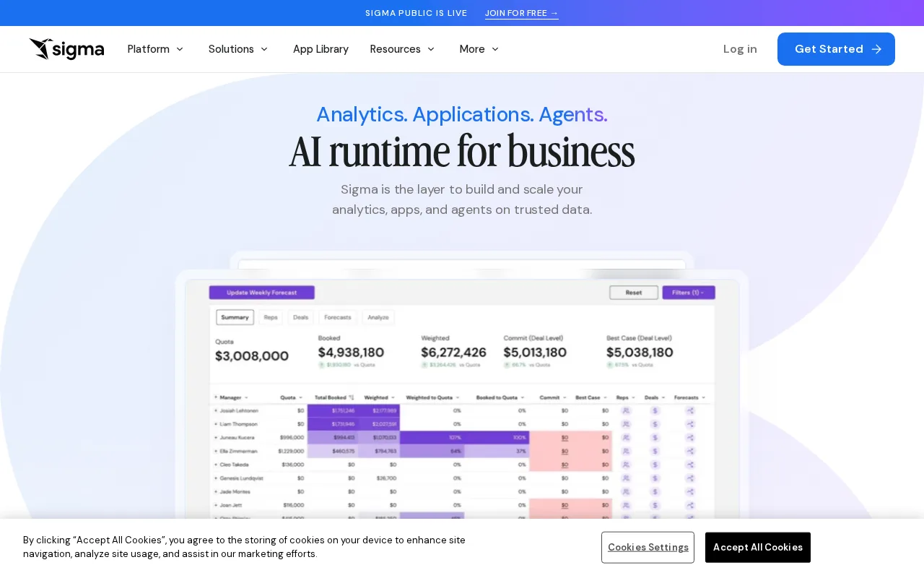Image resolution: width=924 pixels, height=578 pixels.
Task: Open Cookies Settings
Action: tap(648, 547)
